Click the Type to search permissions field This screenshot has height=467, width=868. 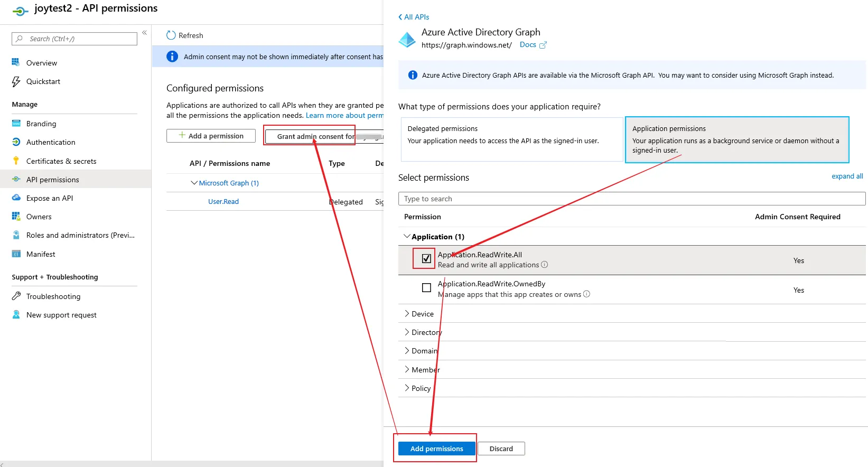[x=632, y=199]
